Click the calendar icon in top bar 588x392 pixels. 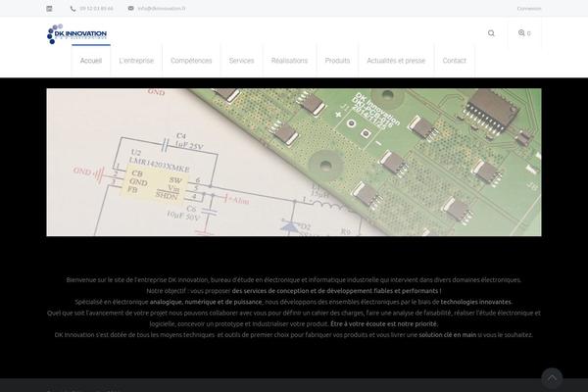50,9
